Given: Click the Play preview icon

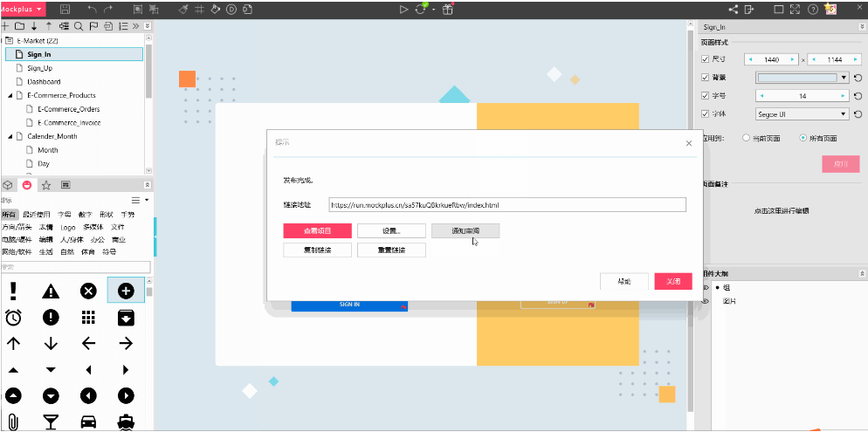Looking at the screenshot, I should click(x=403, y=9).
